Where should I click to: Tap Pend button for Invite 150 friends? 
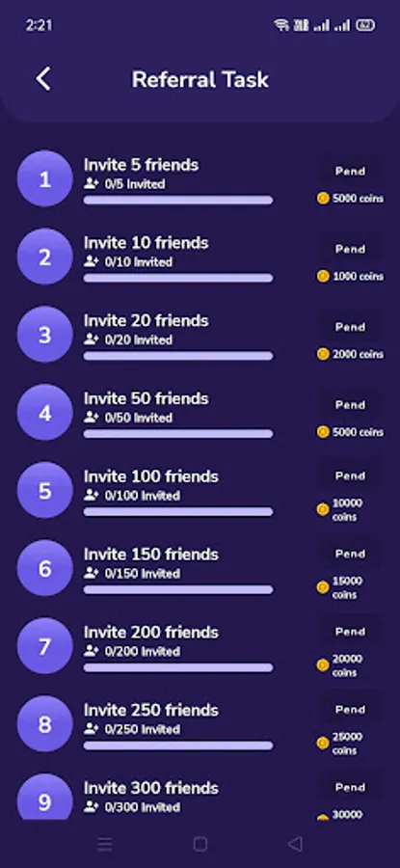coord(350,554)
